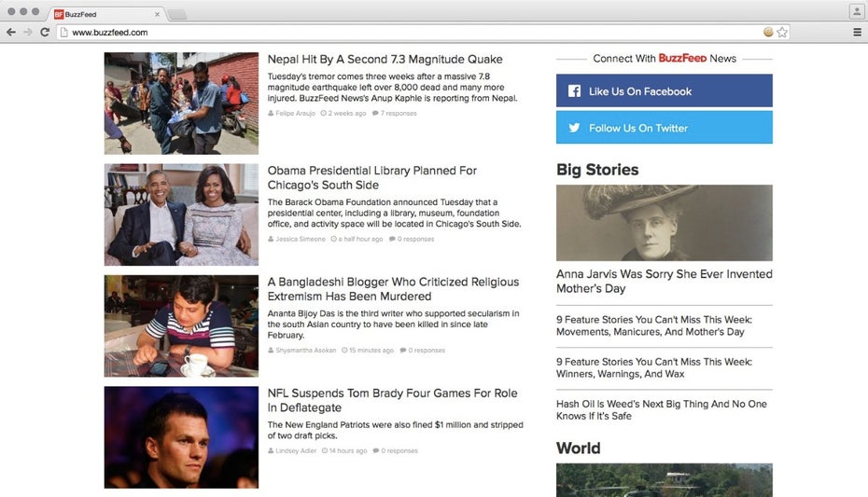868x497 pixels.
Task: Click author name Shyamantha Asokan
Action: click(305, 350)
